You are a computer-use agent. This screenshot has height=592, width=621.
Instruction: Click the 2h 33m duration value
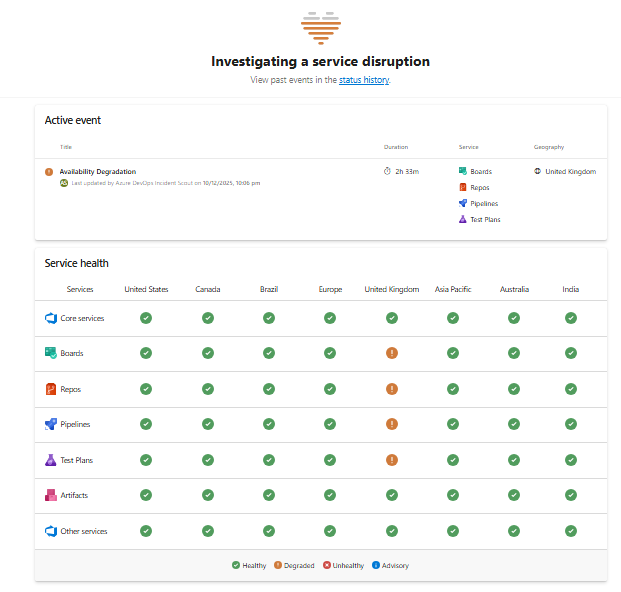pos(407,171)
